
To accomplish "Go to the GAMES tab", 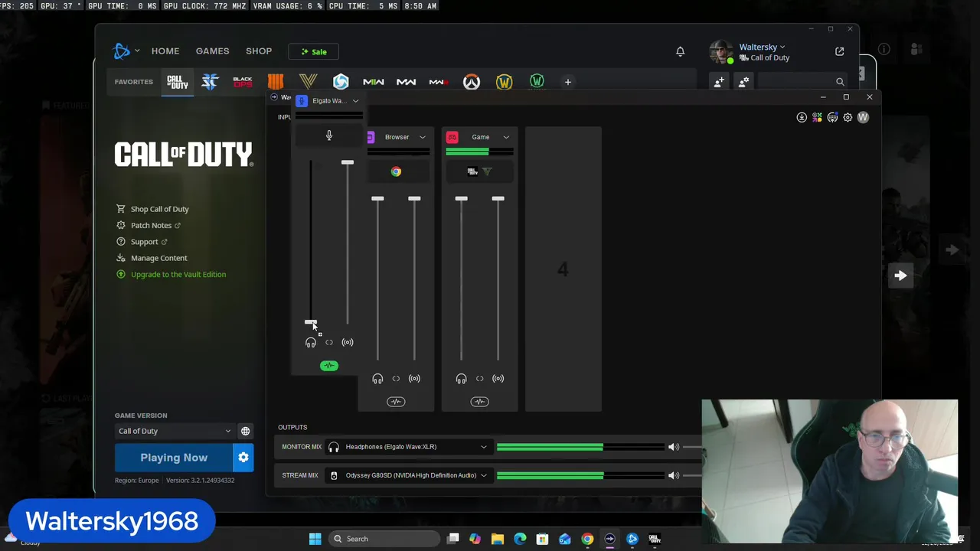I will click(x=212, y=51).
